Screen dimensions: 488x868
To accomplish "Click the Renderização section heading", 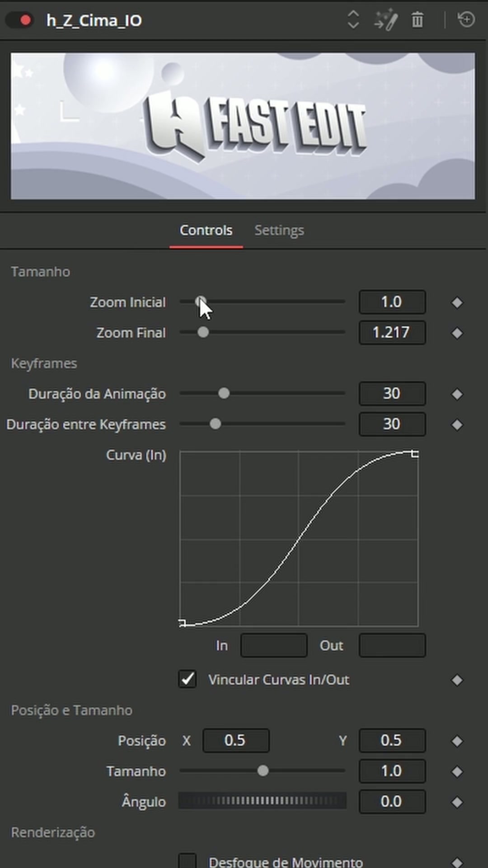I will [x=53, y=832].
